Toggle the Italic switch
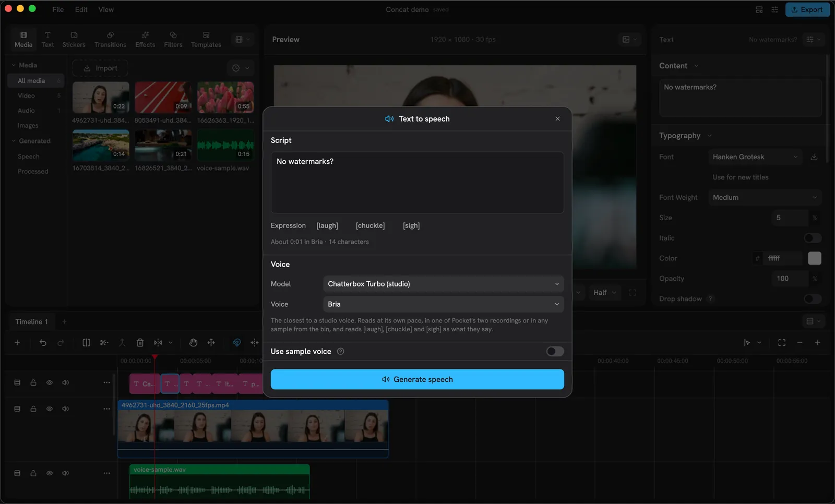Viewport: 835px width, 504px height. [813, 238]
